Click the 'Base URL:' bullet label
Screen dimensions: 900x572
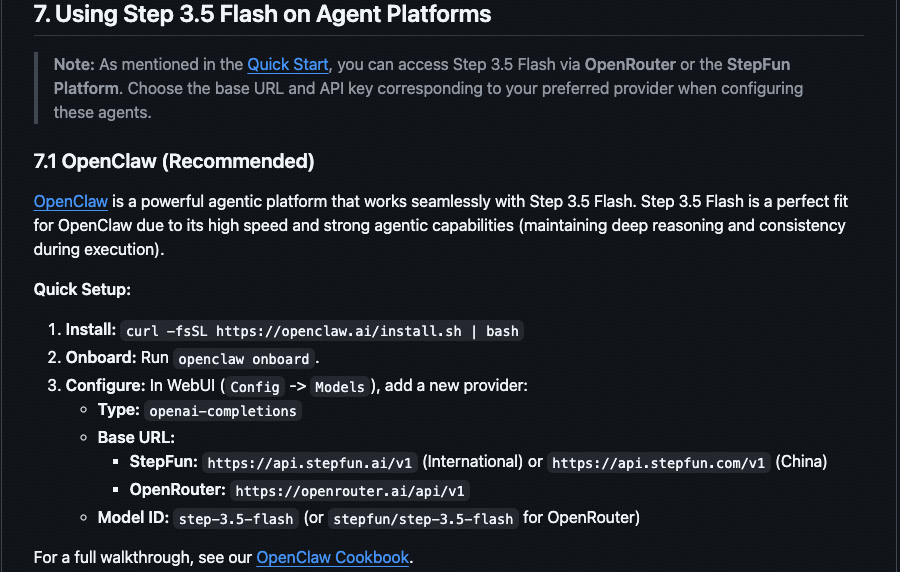[136, 438]
